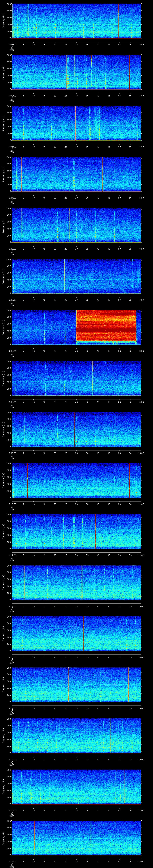Click the 14:00 end time label
The width and height of the screenshot is (153, 868).
click(x=141, y=657)
